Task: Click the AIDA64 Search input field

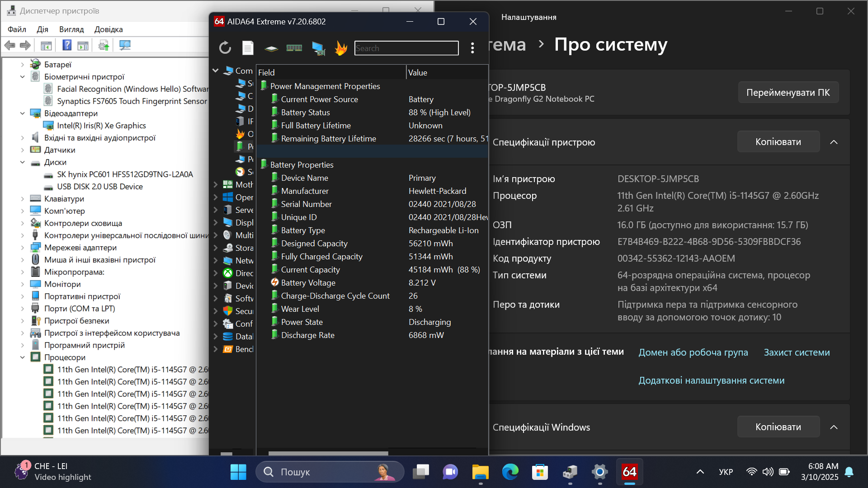Action: 406,48
